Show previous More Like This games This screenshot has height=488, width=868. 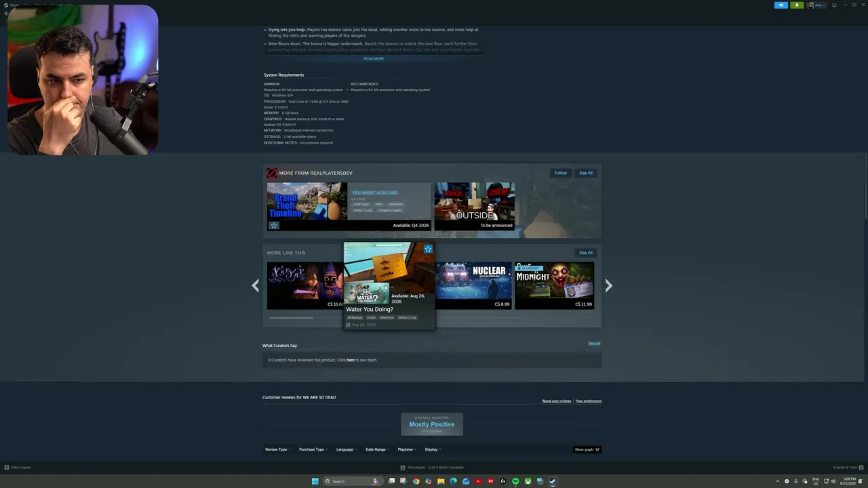[255, 285]
